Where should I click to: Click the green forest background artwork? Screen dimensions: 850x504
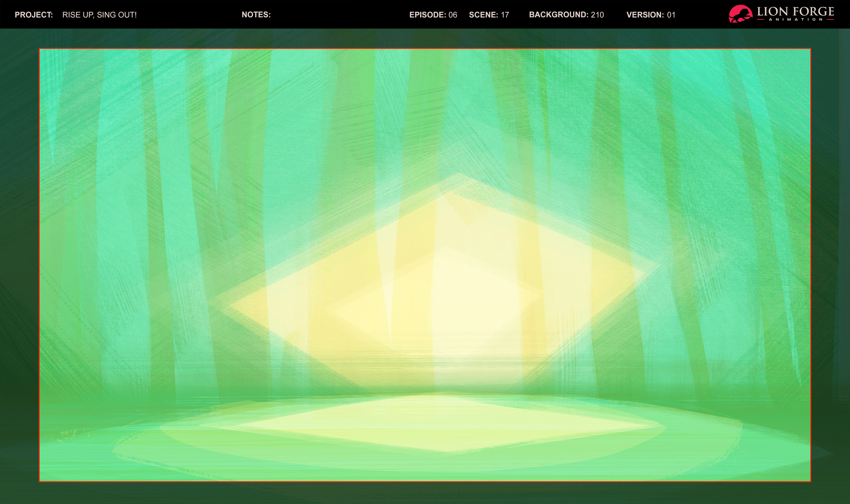(x=425, y=265)
